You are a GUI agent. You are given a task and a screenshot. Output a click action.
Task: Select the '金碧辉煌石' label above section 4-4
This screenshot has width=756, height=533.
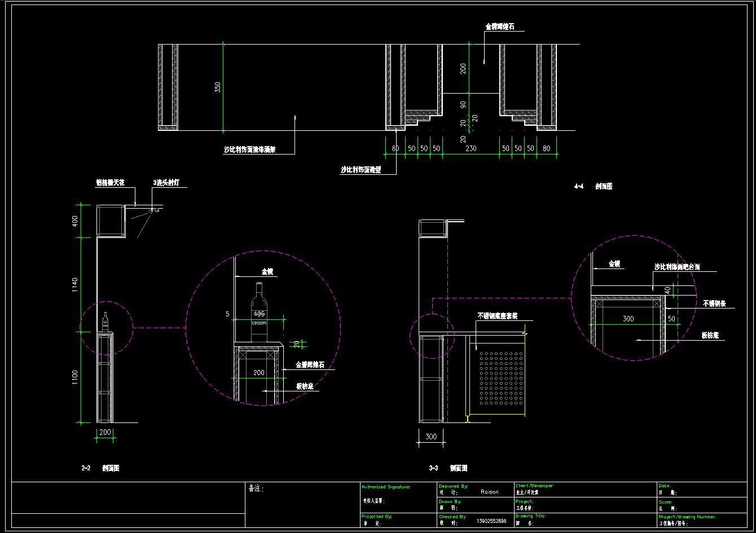(499, 26)
